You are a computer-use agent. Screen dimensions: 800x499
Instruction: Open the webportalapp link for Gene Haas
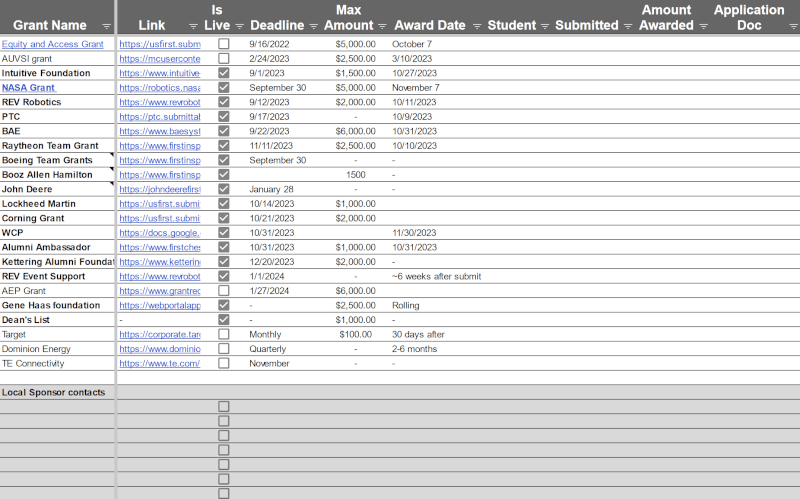click(160, 305)
